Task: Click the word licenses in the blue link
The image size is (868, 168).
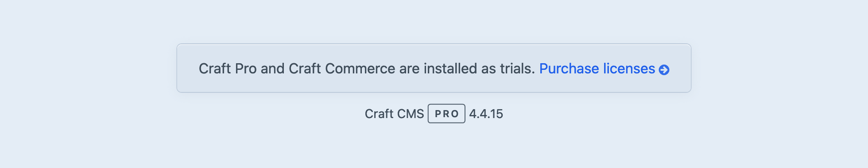Action: click(x=629, y=69)
